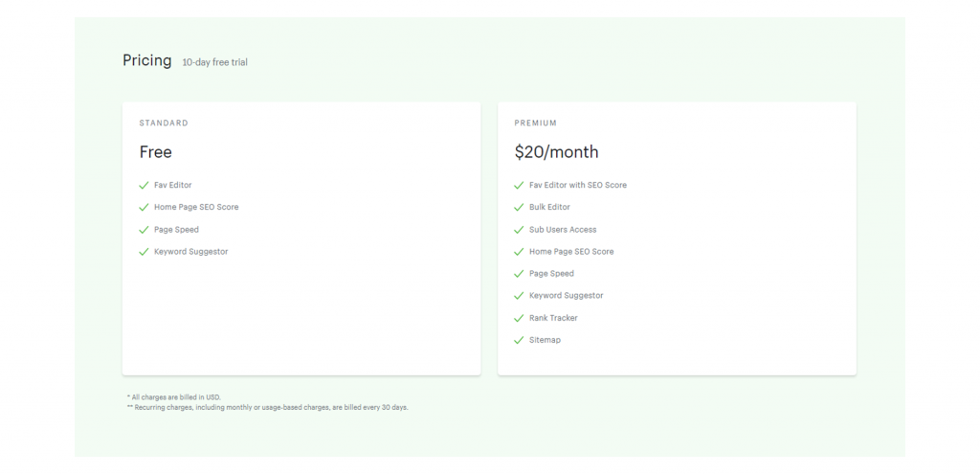Click the Standard plan's Home Page SEO Score checkmark
The width and height of the screenshot is (980, 474).
[x=144, y=207]
